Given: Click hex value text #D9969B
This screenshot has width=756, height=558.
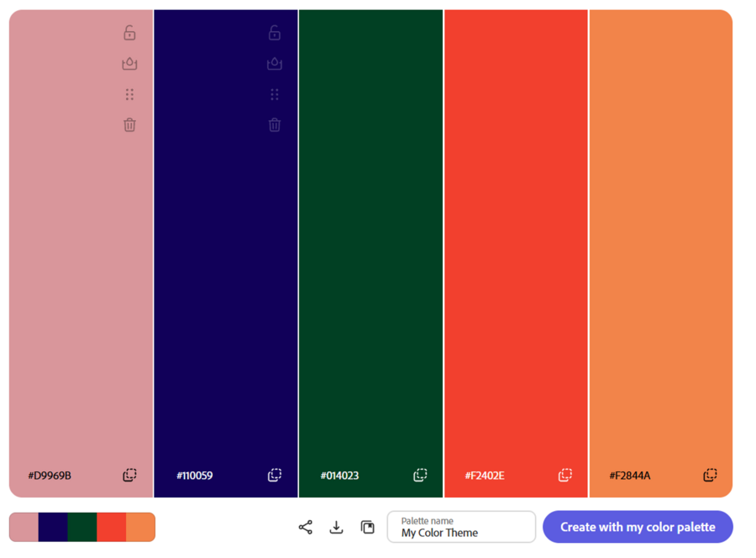Looking at the screenshot, I should [50, 476].
